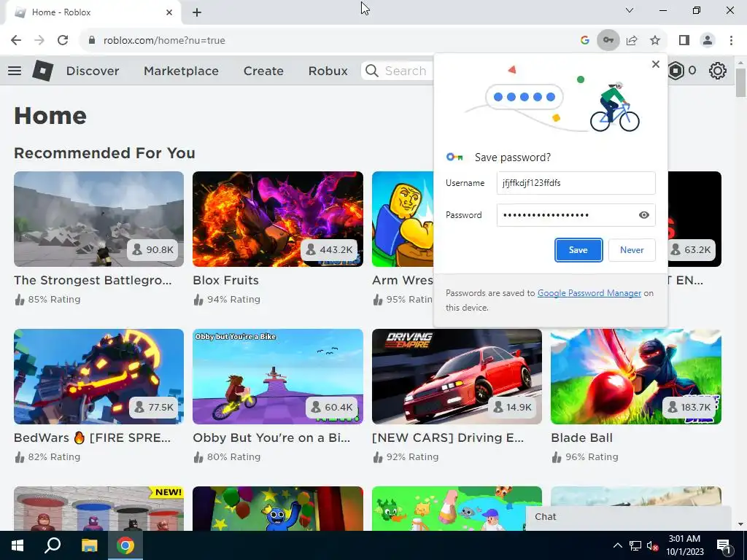
Task: Click the Never button
Action: point(632,250)
